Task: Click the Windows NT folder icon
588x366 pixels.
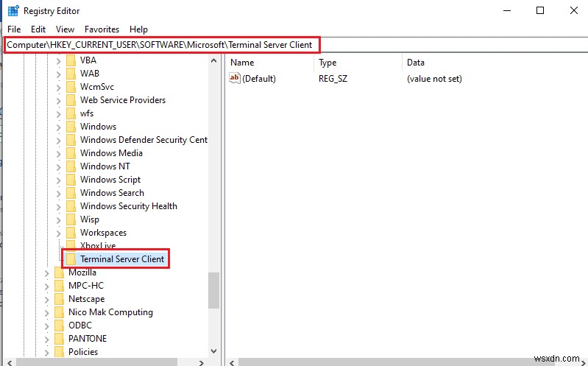Action: click(x=71, y=166)
